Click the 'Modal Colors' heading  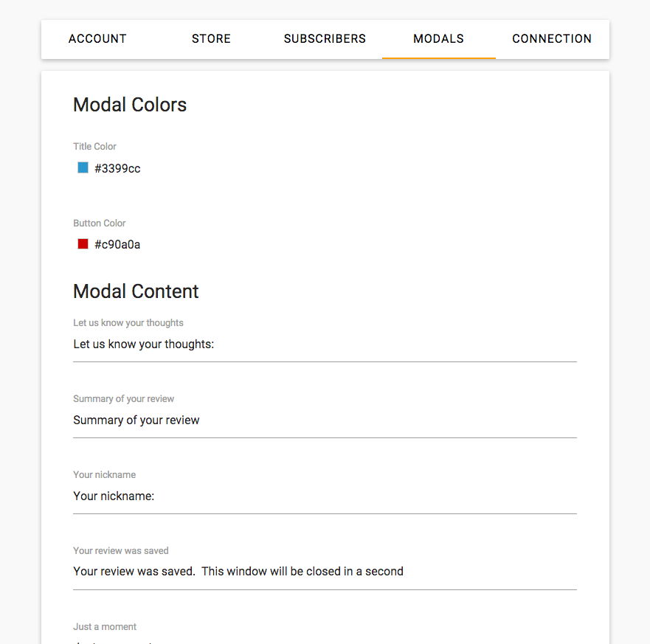(x=130, y=105)
